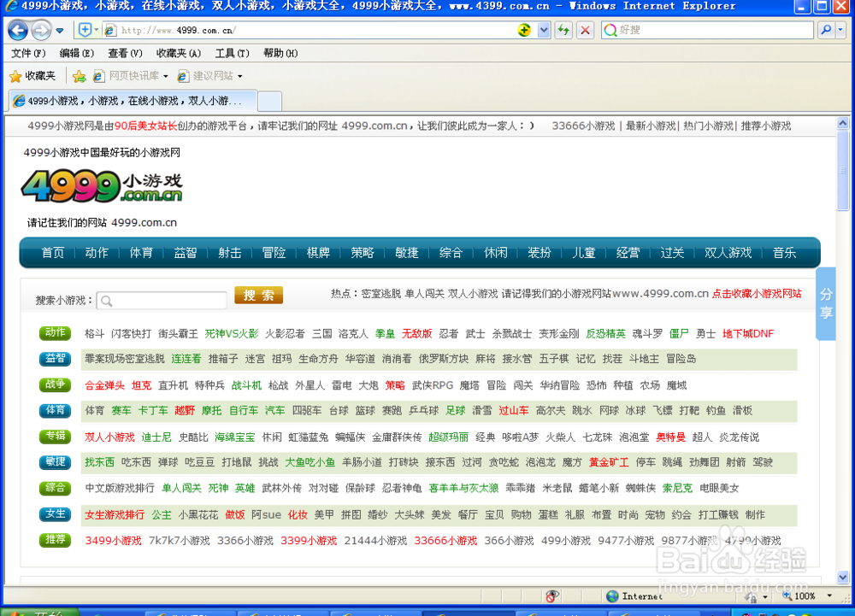Click the blue 体育 category badge
This screenshot has height=616, width=855.
[x=55, y=410]
